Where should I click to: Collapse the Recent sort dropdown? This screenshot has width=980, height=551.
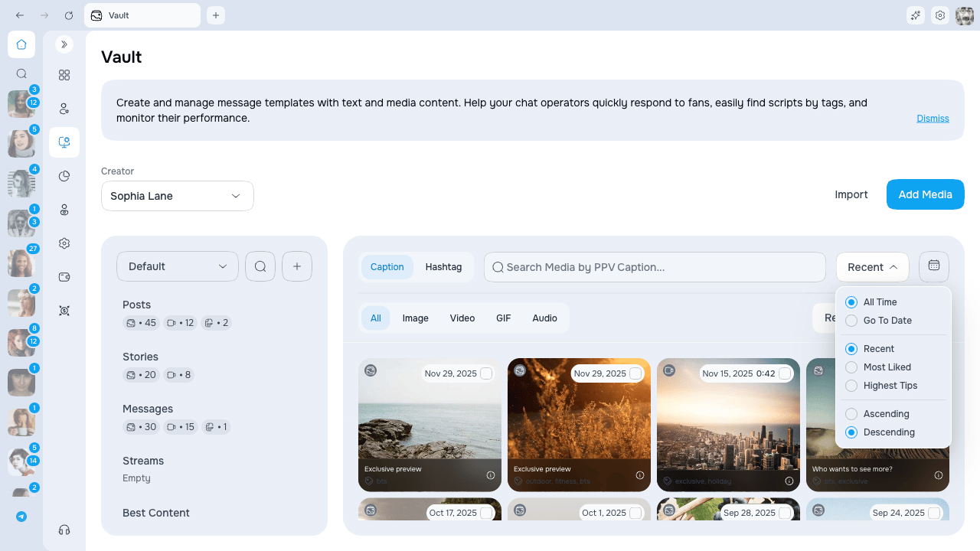tap(873, 267)
